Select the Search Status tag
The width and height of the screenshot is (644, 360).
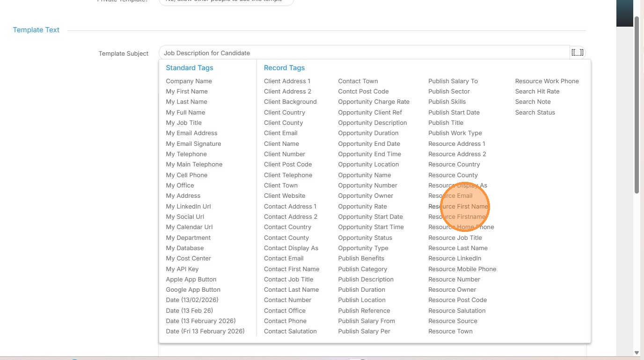click(535, 112)
